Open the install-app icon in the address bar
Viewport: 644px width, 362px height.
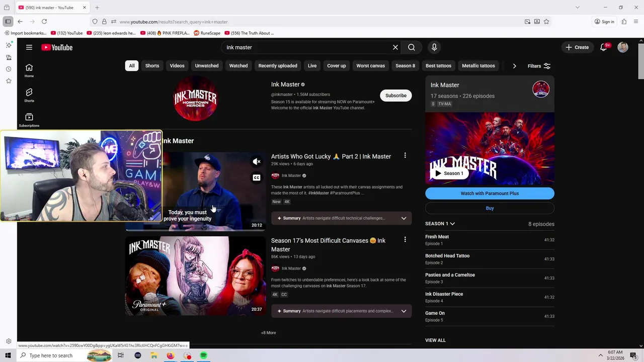pos(537,22)
